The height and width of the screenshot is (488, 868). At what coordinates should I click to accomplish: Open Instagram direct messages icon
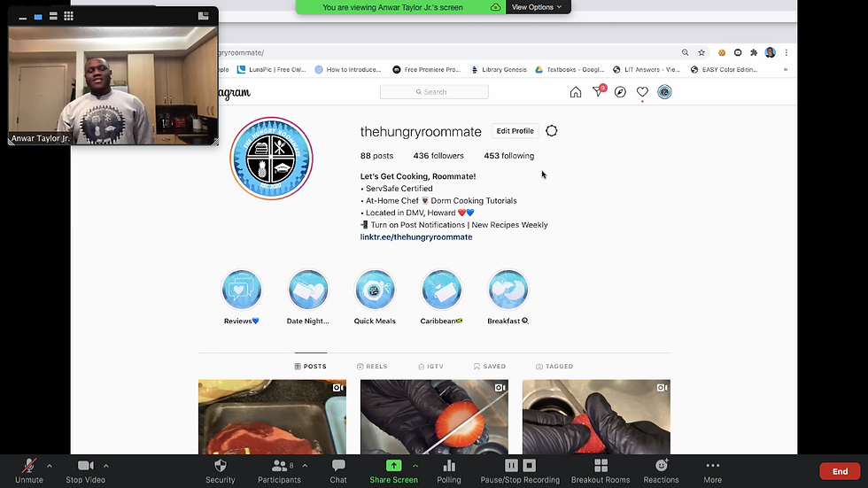click(599, 91)
